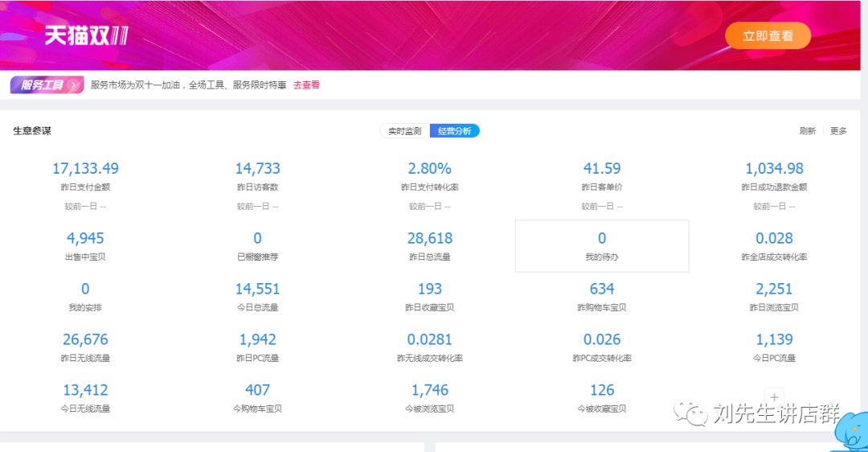Click the 0.028 昨全店成交转化率 value
This screenshot has height=452, width=868.
(x=774, y=238)
